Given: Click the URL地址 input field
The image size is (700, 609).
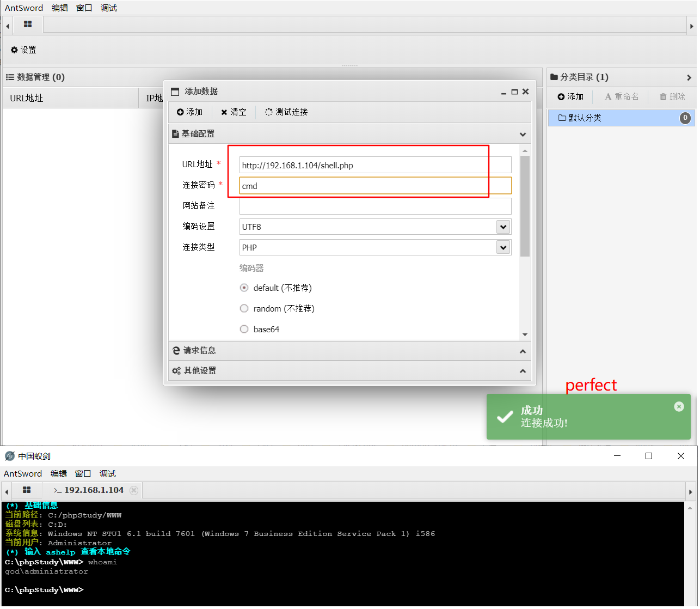Looking at the screenshot, I should tap(376, 165).
